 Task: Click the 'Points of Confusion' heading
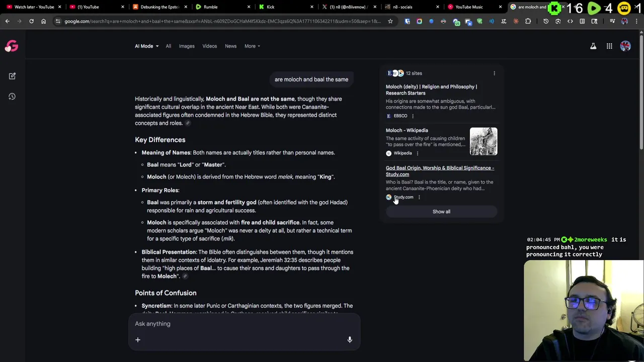pyautogui.click(x=166, y=293)
